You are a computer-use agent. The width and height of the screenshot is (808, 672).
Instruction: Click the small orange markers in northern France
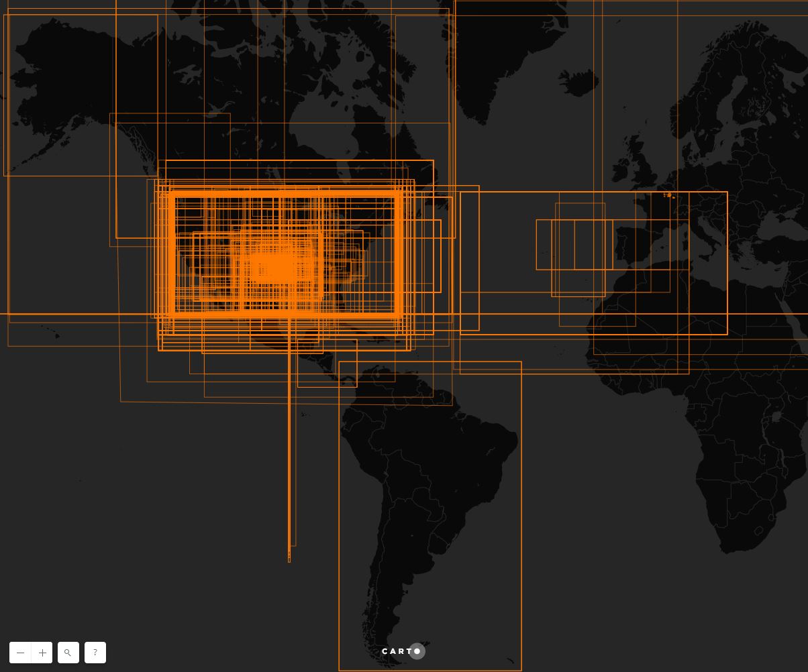click(668, 195)
